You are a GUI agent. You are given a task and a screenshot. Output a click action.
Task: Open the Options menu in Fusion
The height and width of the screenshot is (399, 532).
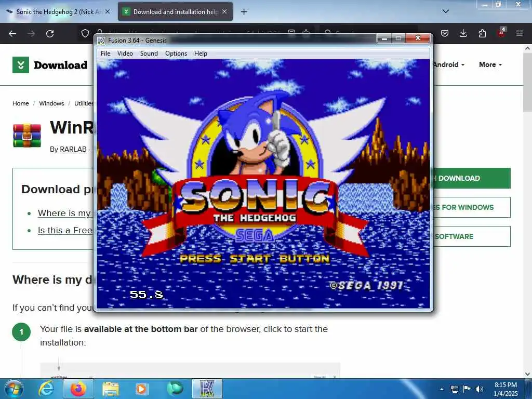176,54
